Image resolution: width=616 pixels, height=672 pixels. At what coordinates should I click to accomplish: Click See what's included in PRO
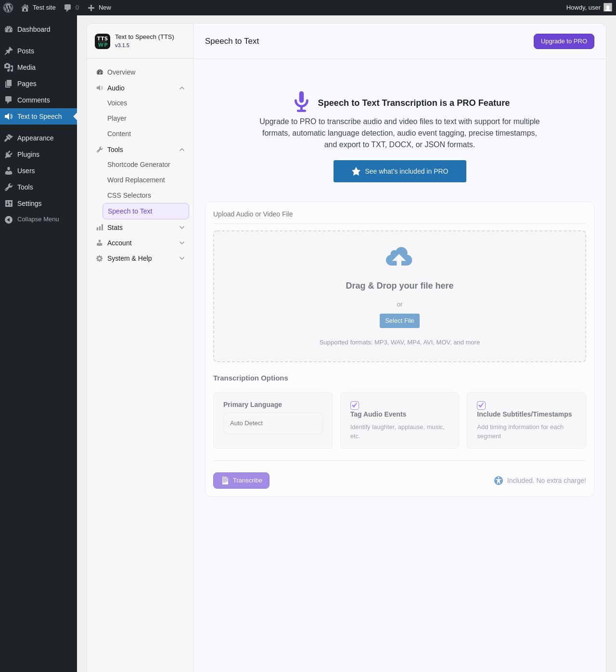400,171
